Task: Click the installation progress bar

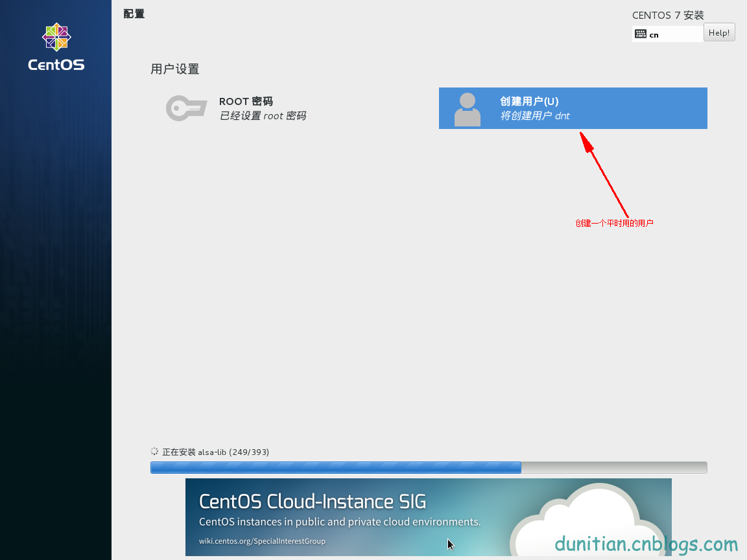Action: [x=428, y=467]
